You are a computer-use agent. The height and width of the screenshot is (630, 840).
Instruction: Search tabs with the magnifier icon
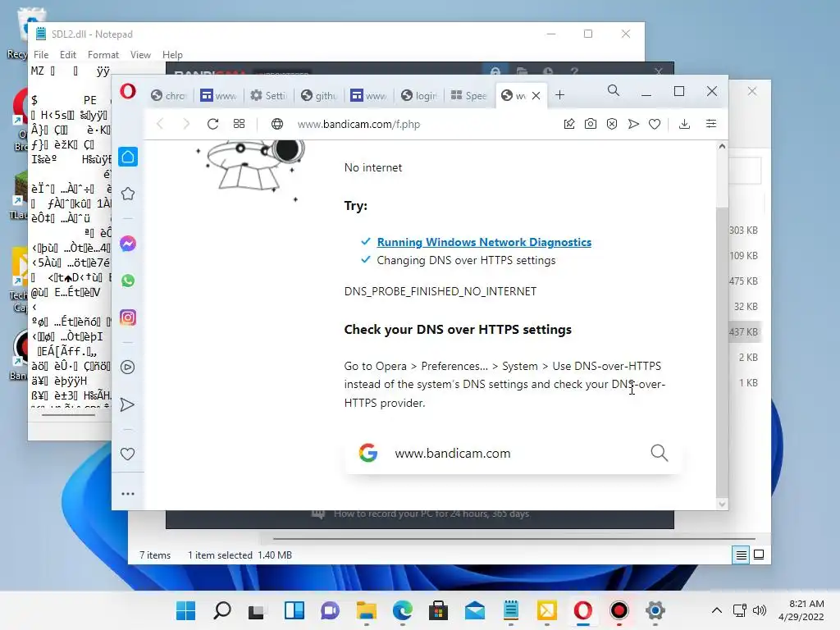point(614,90)
